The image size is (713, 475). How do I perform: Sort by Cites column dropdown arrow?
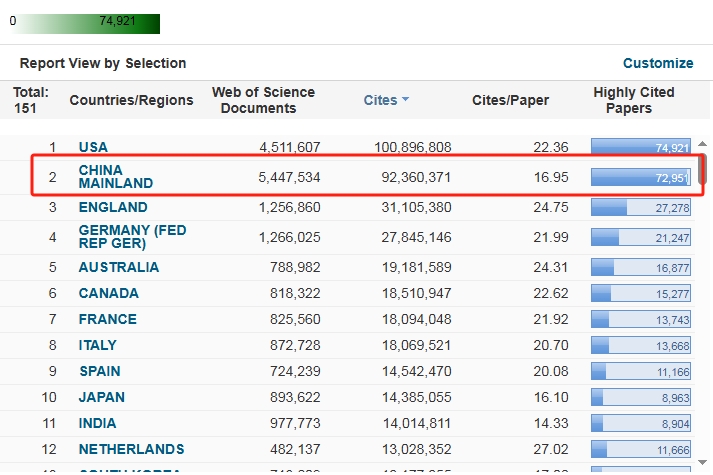(x=406, y=101)
